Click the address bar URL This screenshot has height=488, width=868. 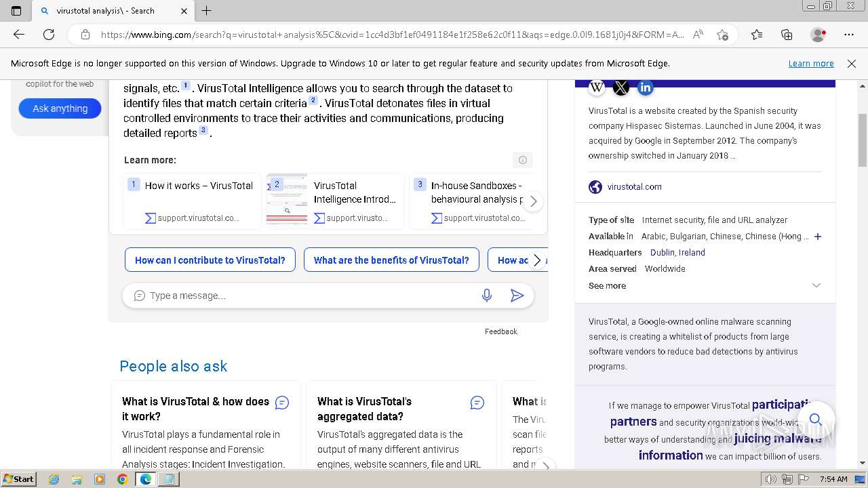[392, 35]
